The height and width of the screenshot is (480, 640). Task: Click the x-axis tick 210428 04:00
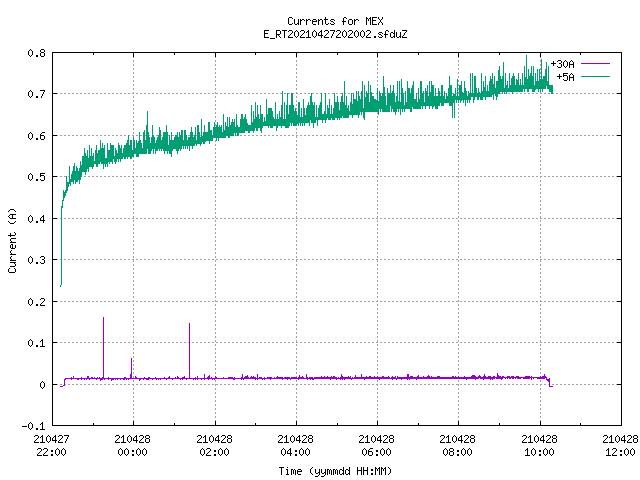pyautogui.click(x=295, y=445)
